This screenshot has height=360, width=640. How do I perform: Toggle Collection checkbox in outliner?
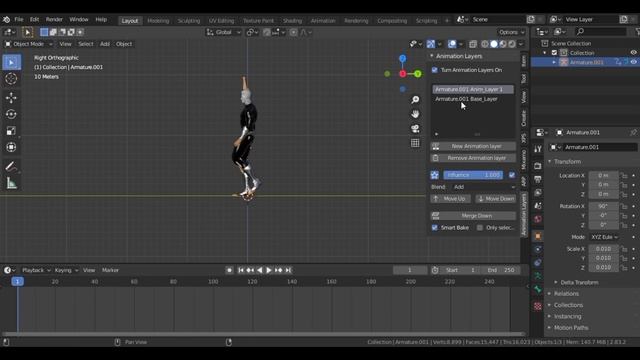554,53
